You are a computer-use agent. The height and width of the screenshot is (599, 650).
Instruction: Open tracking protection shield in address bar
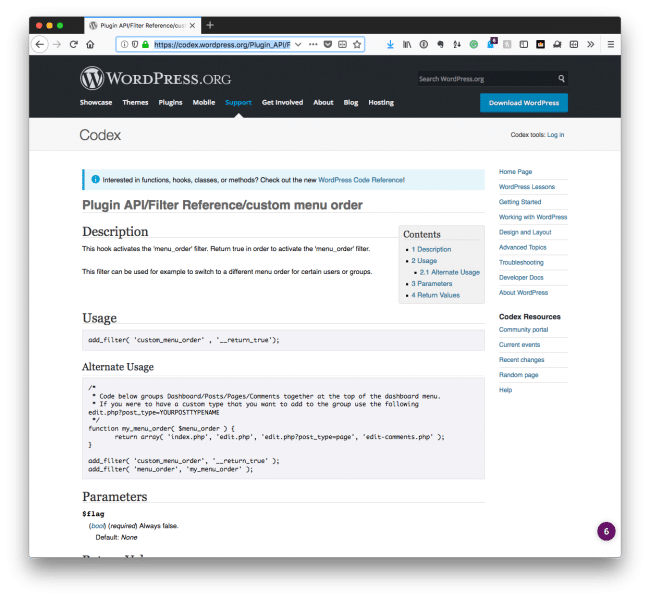135,44
